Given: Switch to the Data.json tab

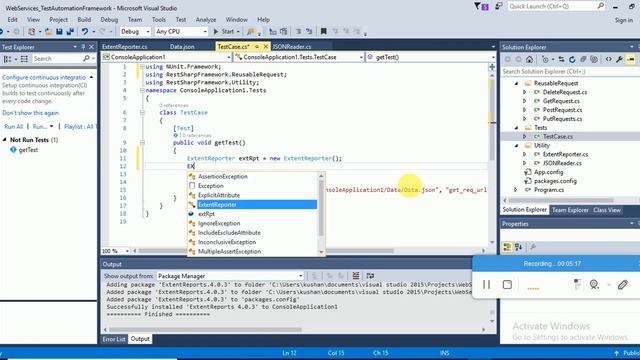Looking at the screenshot, I should coord(182,47).
